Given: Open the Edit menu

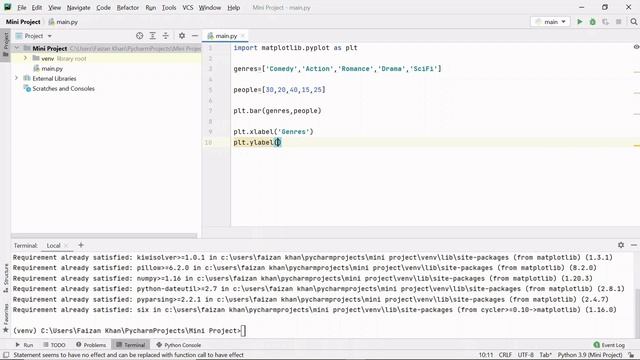Looking at the screenshot, I should 37,7.
